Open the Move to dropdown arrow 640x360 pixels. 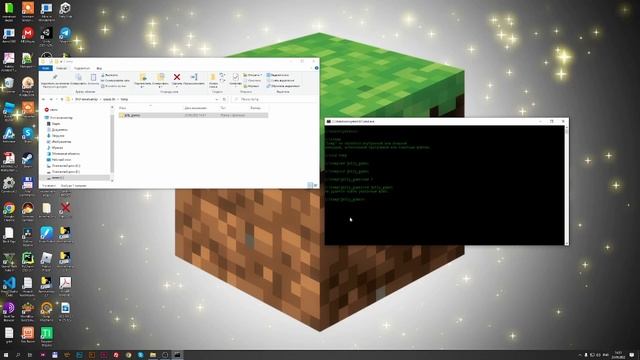pos(142,87)
